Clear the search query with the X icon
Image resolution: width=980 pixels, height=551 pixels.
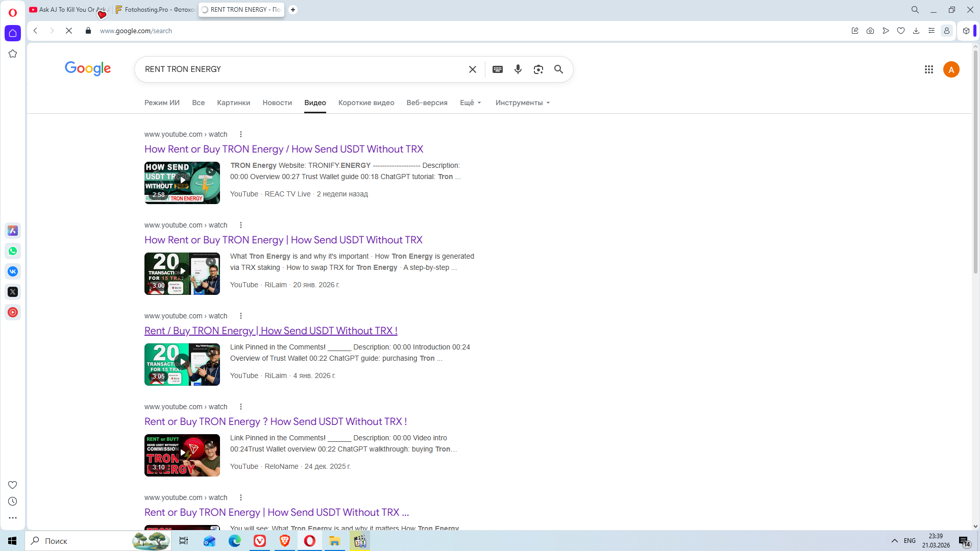pos(472,69)
